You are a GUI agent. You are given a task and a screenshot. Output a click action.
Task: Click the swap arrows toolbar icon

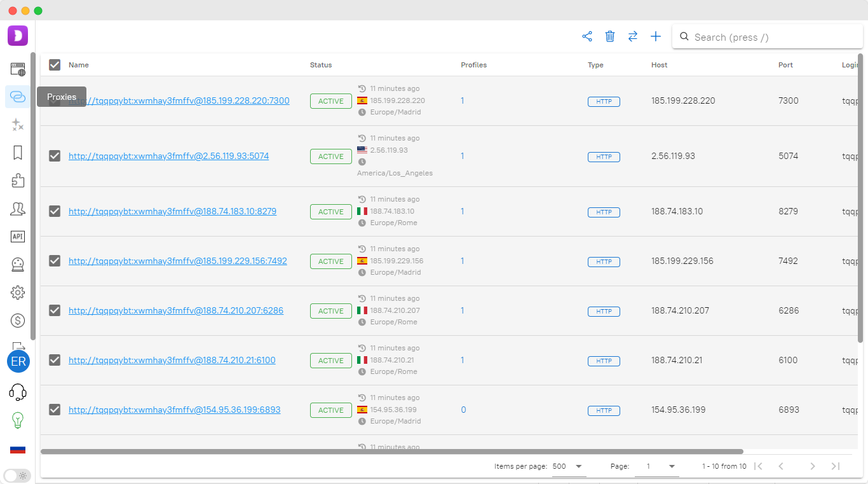point(633,37)
